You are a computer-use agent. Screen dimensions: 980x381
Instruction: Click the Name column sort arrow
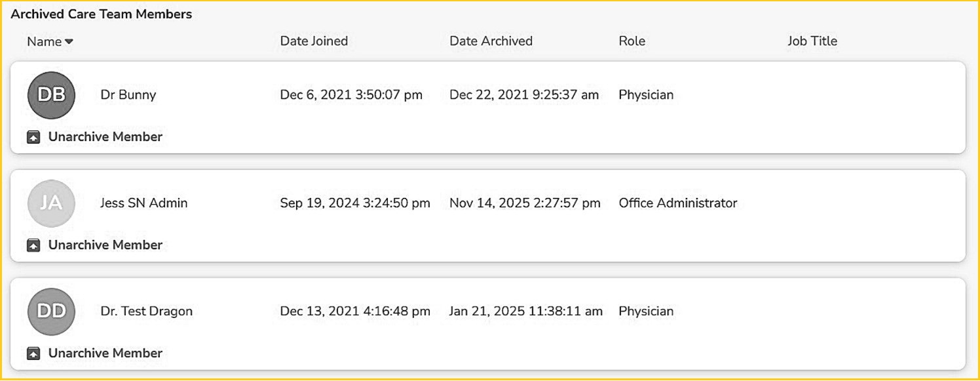click(x=69, y=41)
